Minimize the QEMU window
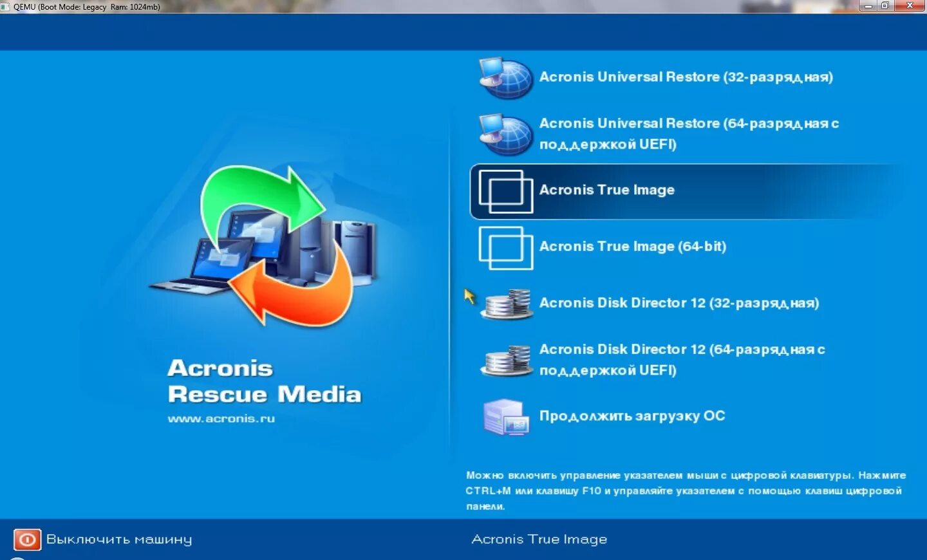Image resolution: width=927 pixels, height=560 pixels. tap(868, 6)
